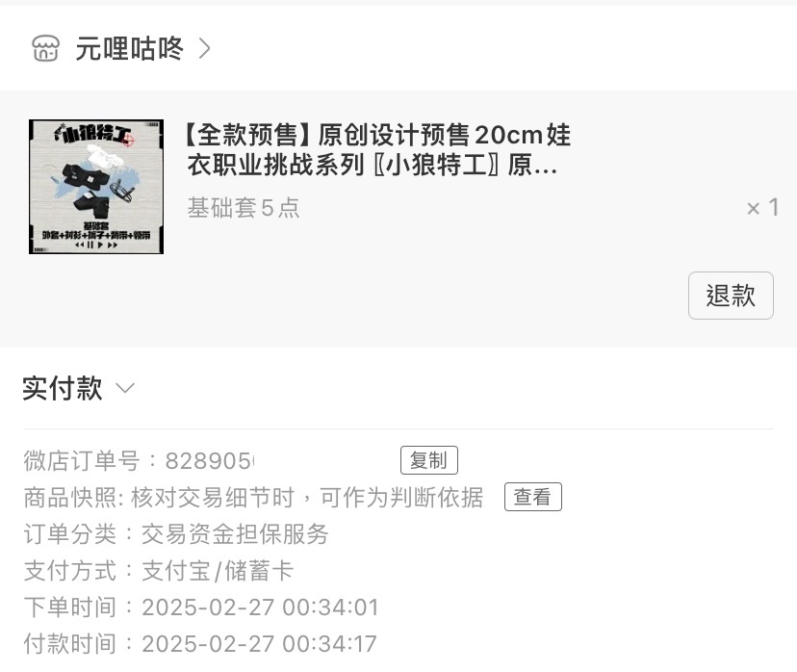Open the shop storefront icon

[x=46, y=48]
